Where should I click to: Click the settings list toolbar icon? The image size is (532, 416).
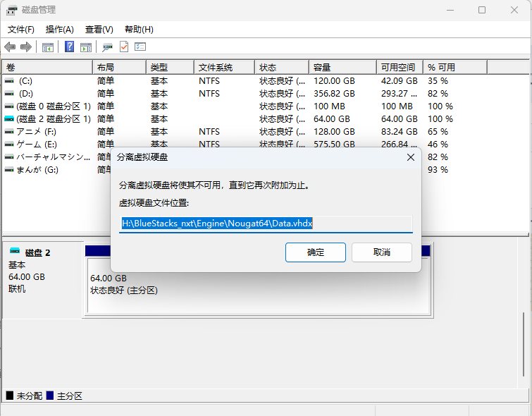click(140, 47)
